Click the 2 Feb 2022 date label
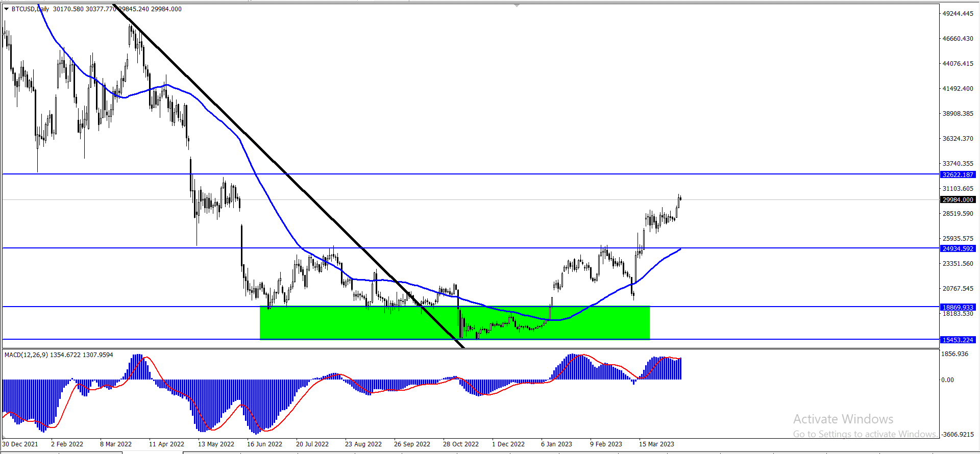This screenshot has width=980, height=454. [67, 444]
